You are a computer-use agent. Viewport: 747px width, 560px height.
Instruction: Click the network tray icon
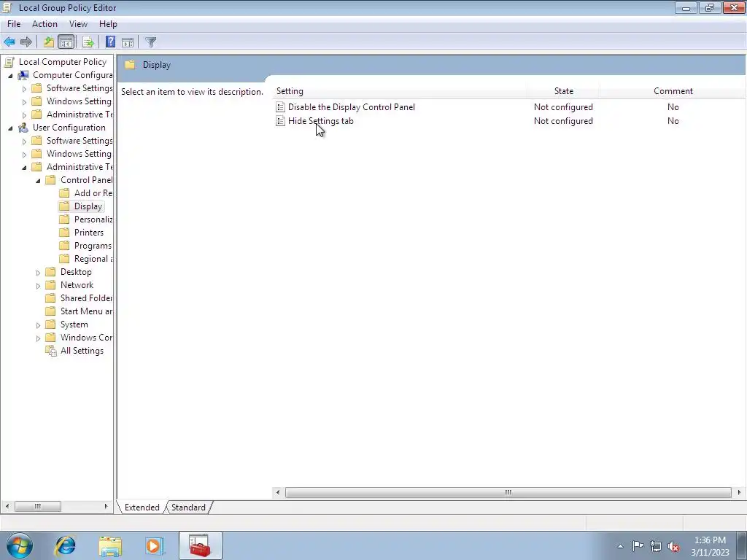[x=656, y=546]
